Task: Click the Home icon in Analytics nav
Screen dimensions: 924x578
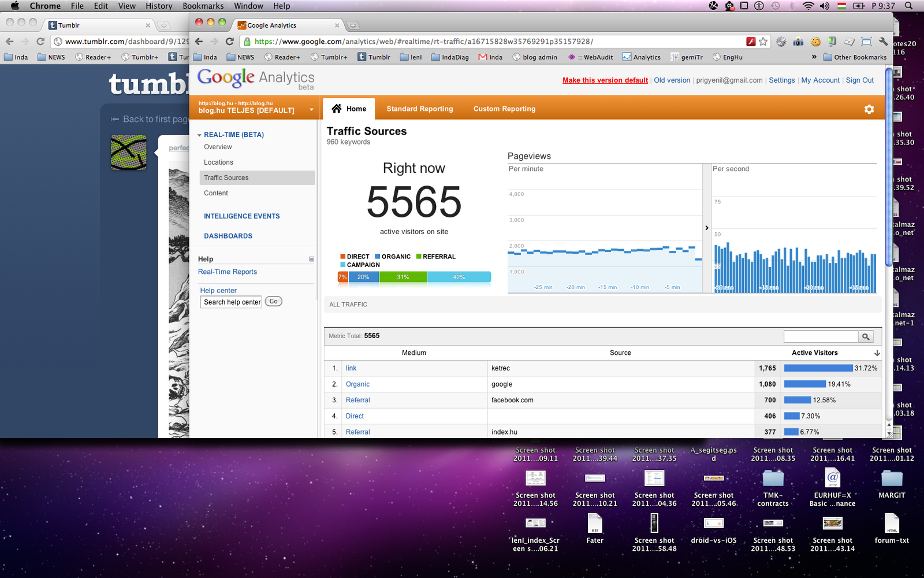Action: coord(337,109)
